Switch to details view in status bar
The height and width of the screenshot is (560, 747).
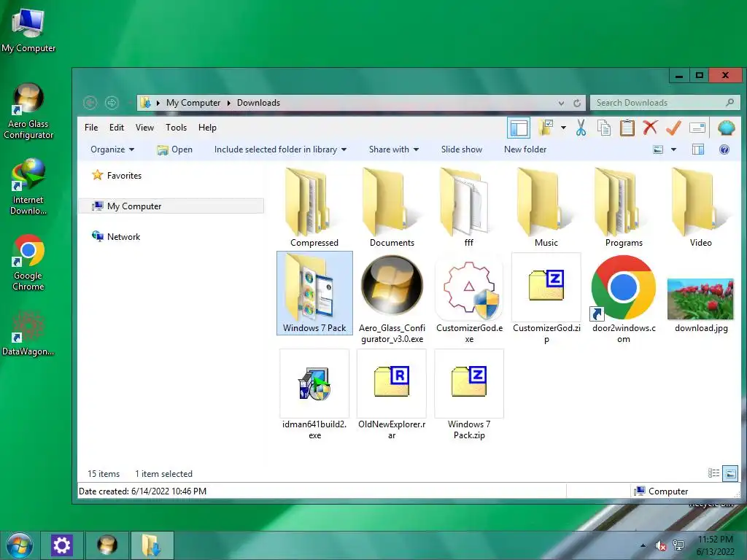(x=713, y=473)
